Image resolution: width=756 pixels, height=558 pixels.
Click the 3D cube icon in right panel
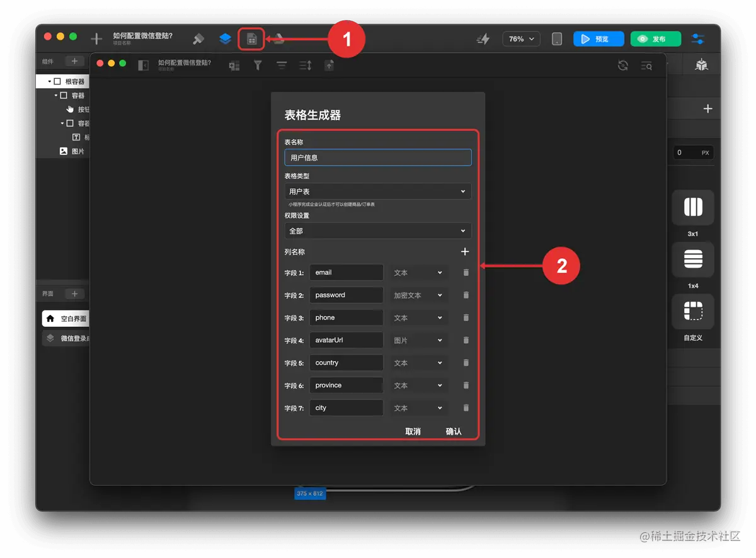tap(701, 65)
